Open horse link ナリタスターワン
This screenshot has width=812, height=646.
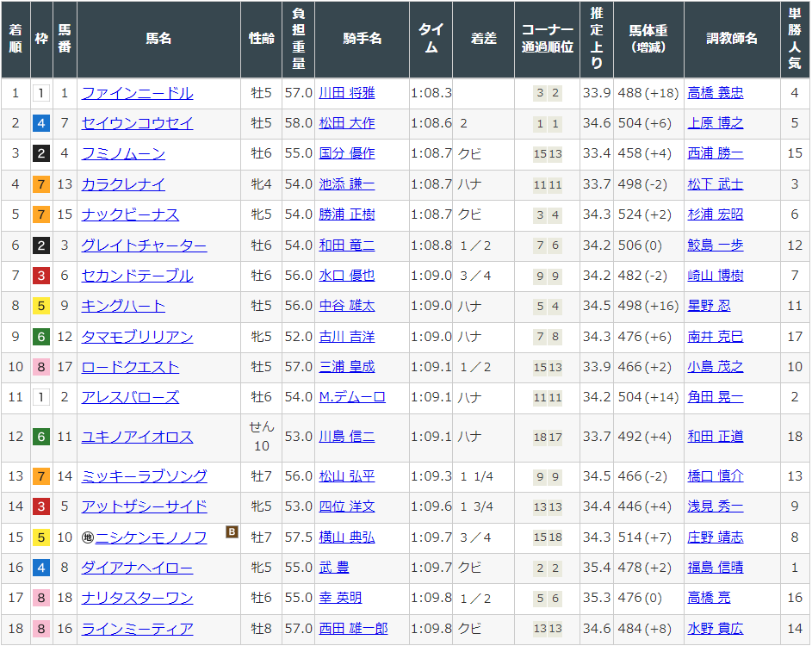tap(137, 599)
